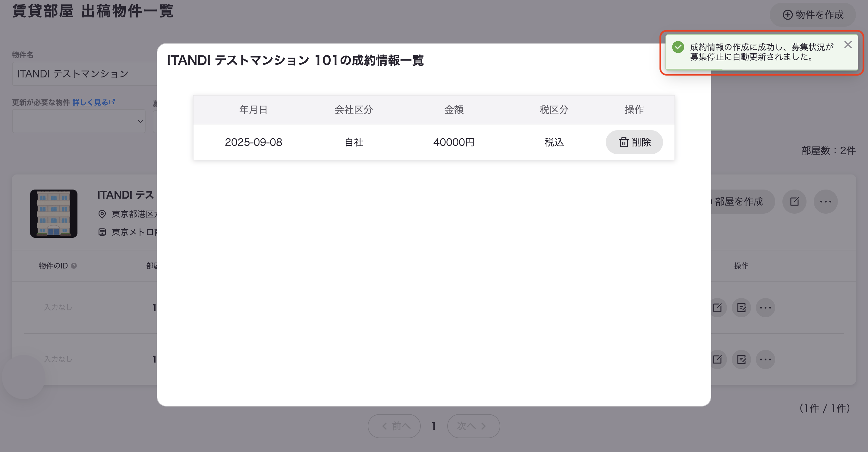The height and width of the screenshot is (452, 868).
Task: Click 部屋数：2件 text
Action: coord(828,151)
